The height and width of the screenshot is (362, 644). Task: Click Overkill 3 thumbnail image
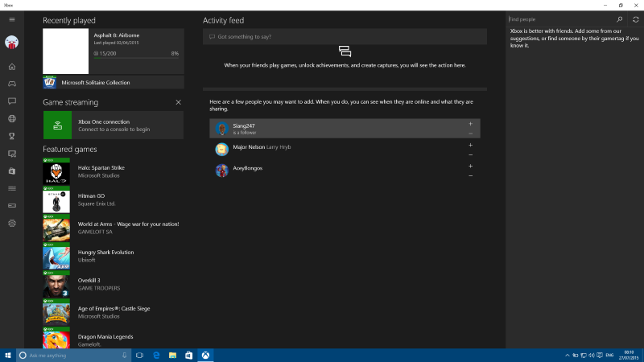click(56, 285)
